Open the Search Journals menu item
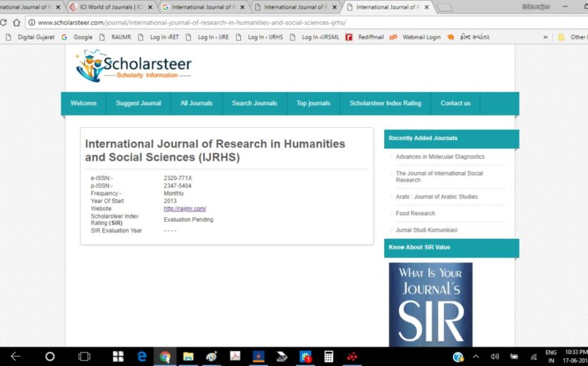Image resolution: width=588 pixels, height=366 pixels. tap(255, 104)
